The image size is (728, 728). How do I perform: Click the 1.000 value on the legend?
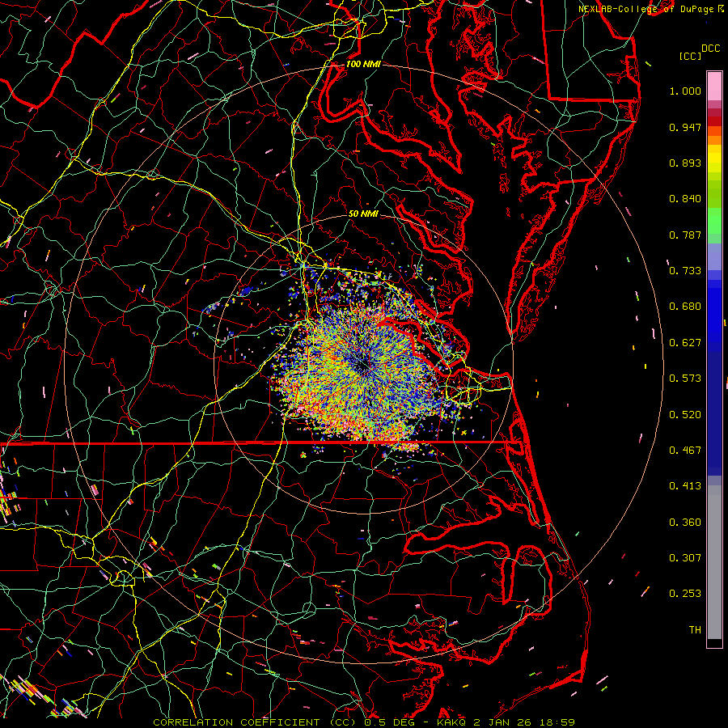685,91
